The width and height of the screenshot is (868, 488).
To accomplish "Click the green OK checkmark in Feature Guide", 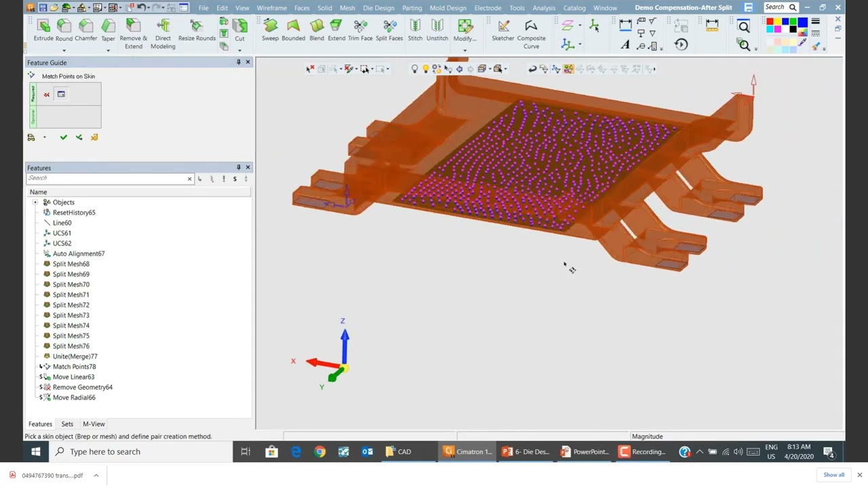I will pos(64,138).
